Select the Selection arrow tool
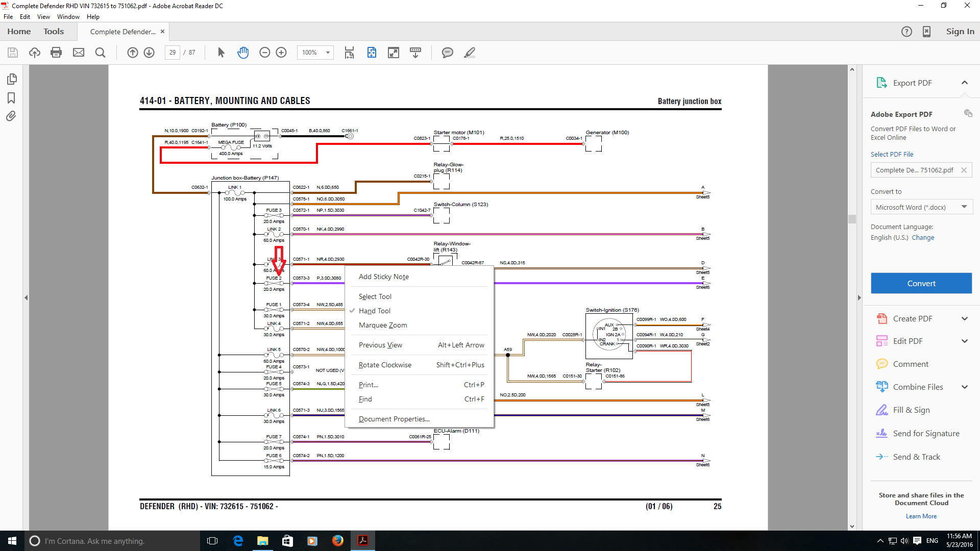The image size is (980, 551). (x=221, y=53)
